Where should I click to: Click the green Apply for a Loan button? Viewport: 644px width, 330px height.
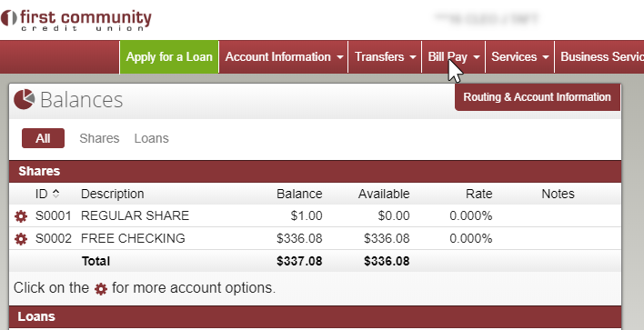pyautogui.click(x=169, y=56)
